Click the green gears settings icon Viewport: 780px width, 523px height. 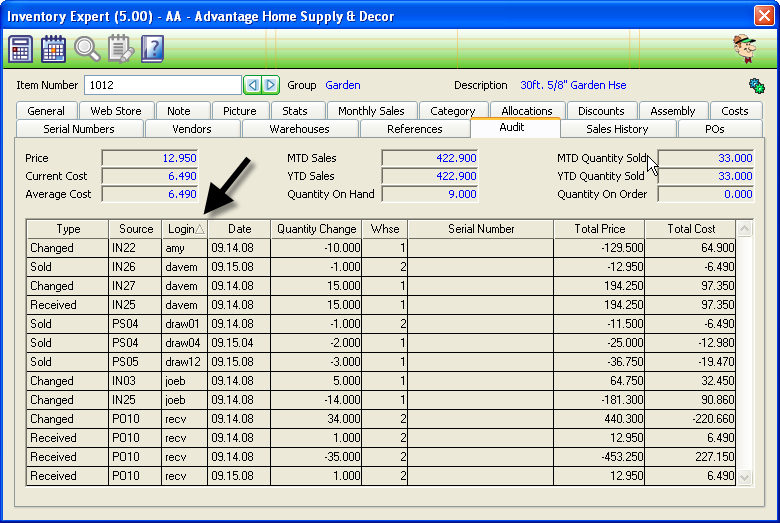[x=756, y=85]
